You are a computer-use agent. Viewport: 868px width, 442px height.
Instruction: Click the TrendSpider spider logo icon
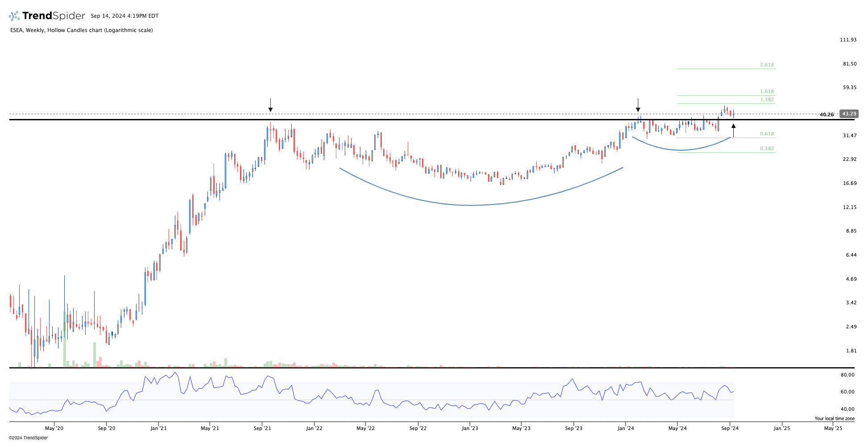point(14,16)
